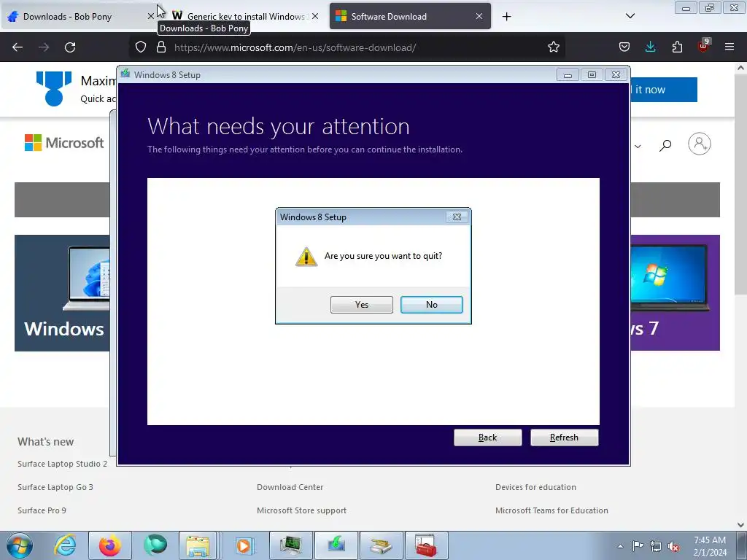Save page to Pocket

tap(624, 47)
